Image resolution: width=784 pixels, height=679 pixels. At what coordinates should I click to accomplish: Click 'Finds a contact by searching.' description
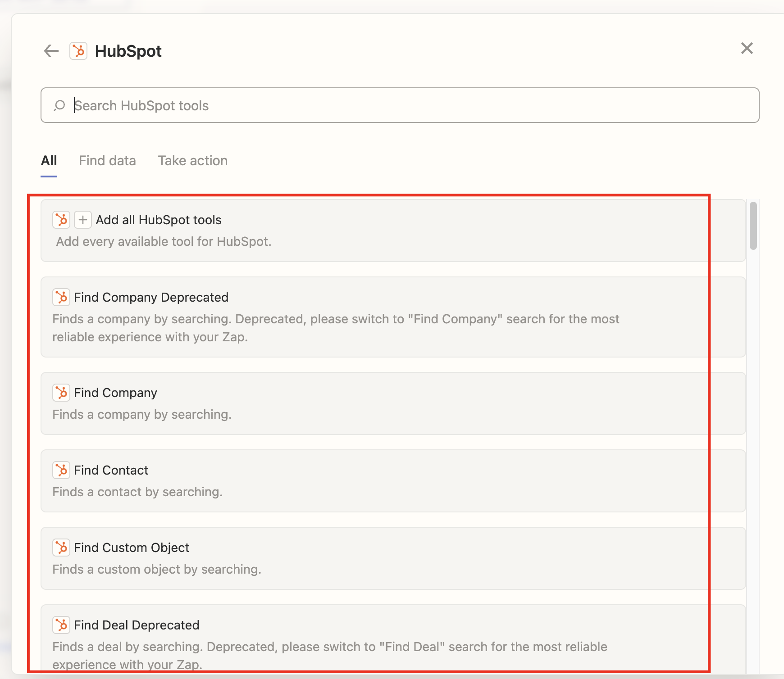coord(137,492)
